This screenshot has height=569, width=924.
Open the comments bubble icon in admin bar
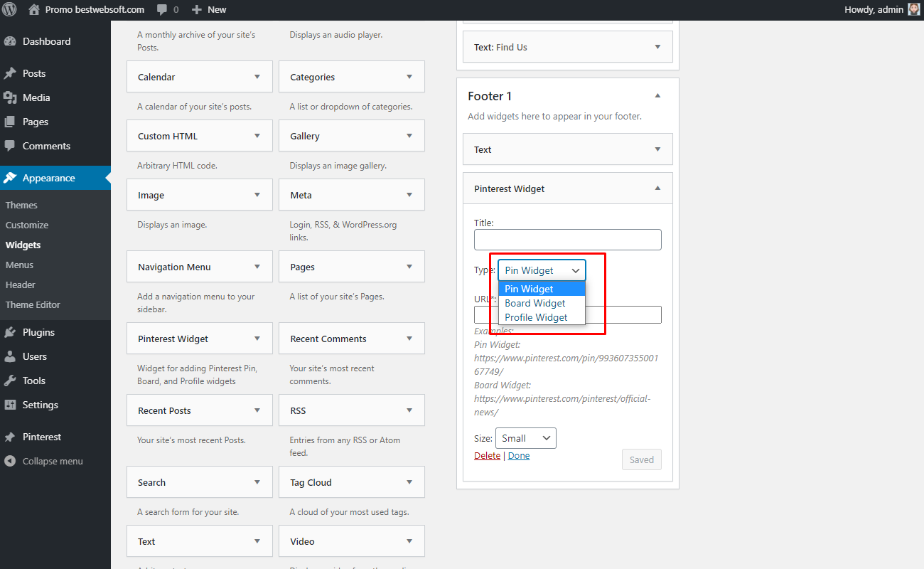click(x=163, y=10)
